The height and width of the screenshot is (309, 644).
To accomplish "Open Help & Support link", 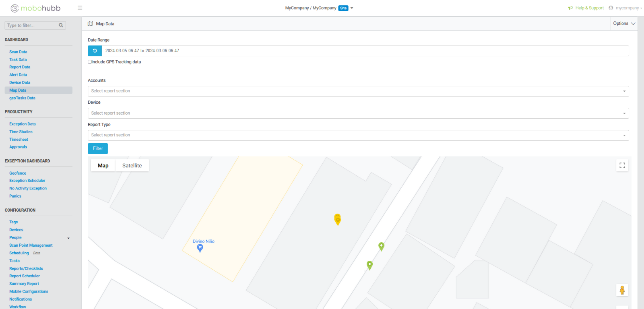I will (x=589, y=8).
